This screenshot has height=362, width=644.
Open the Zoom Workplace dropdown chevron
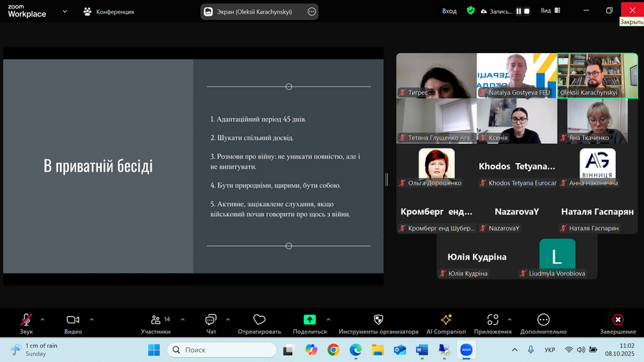(65, 11)
